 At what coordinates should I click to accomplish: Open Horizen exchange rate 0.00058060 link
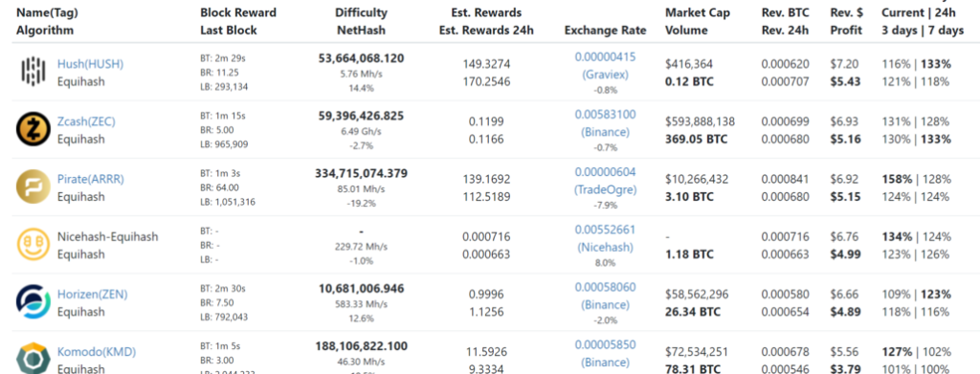click(605, 287)
